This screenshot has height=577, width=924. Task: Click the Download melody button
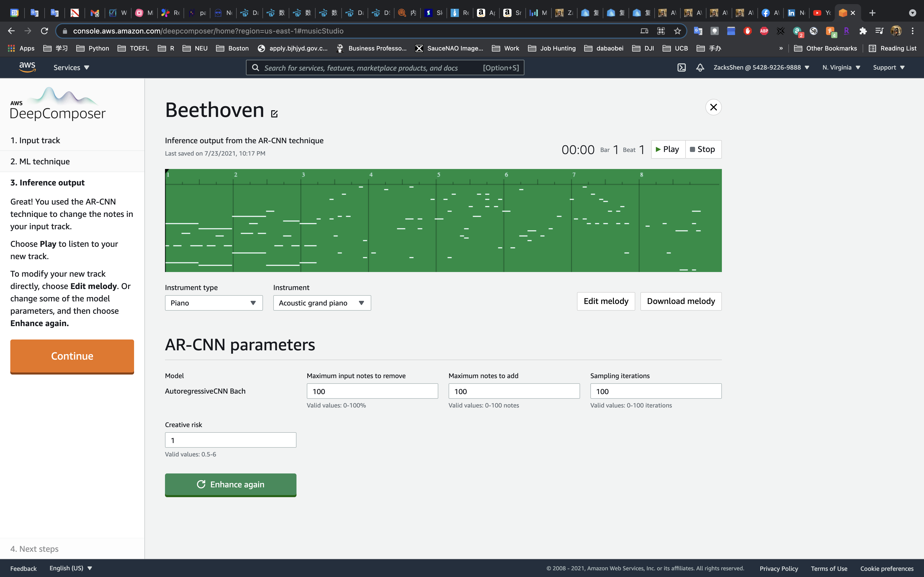pos(680,301)
